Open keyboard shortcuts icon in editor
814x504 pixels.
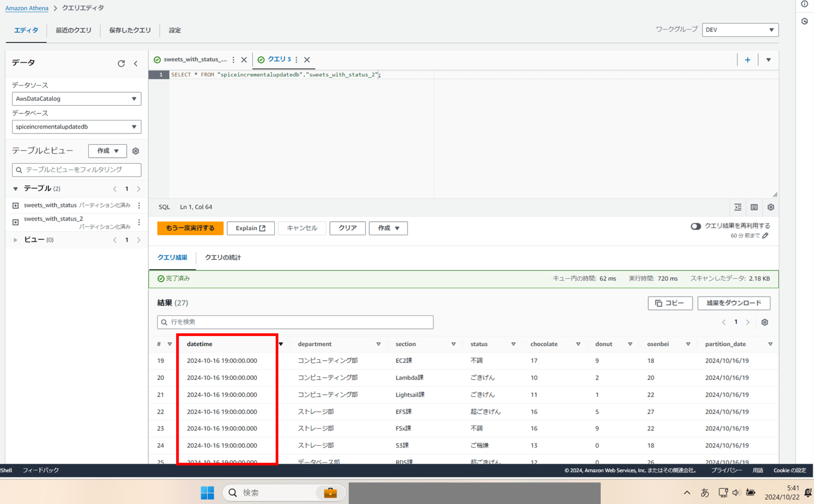(754, 207)
